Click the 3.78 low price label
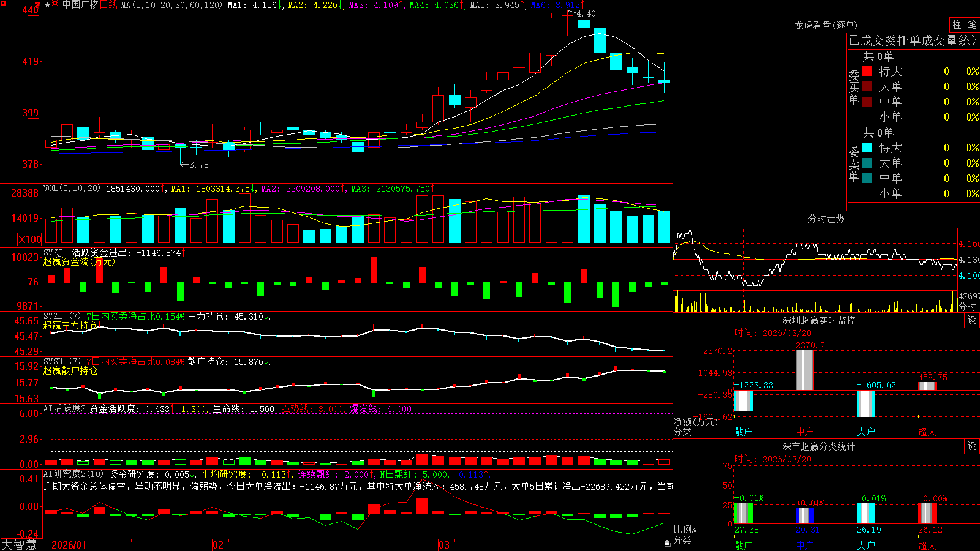This screenshot has height=551, width=980. coord(199,165)
